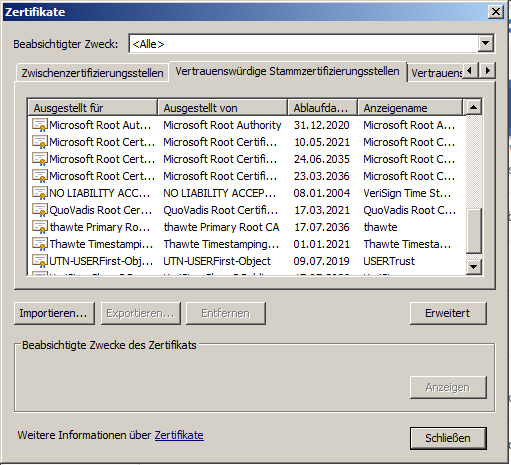Select Vertrauenswürdige Stammzertifizierungsstellen tab
511x465 pixels.
pyautogui.click(x=288, y=71)
